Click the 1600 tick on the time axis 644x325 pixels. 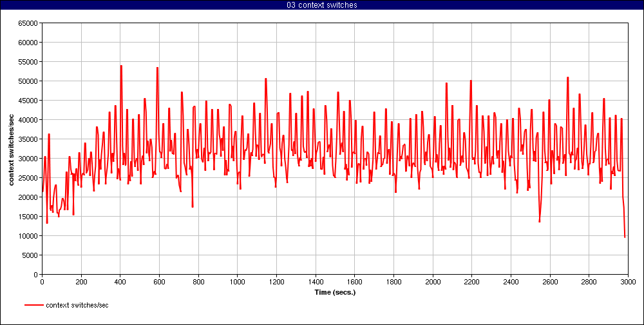click(354, 282)
